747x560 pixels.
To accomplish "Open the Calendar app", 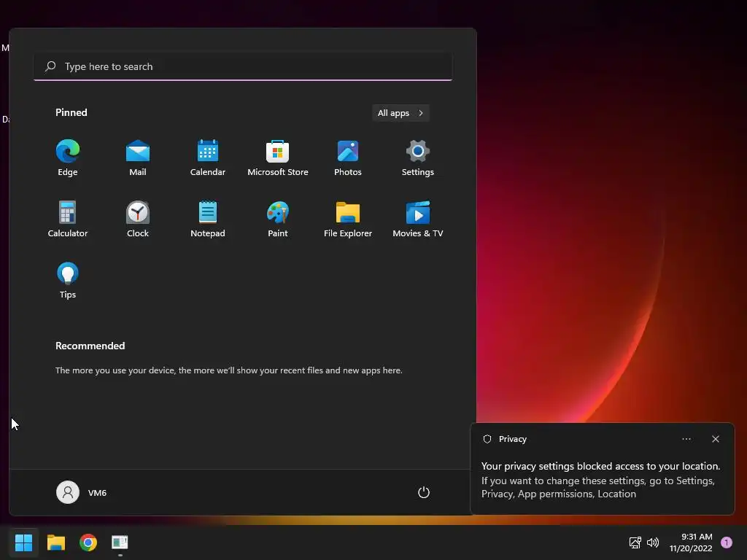I will click(x=208, y=158).
